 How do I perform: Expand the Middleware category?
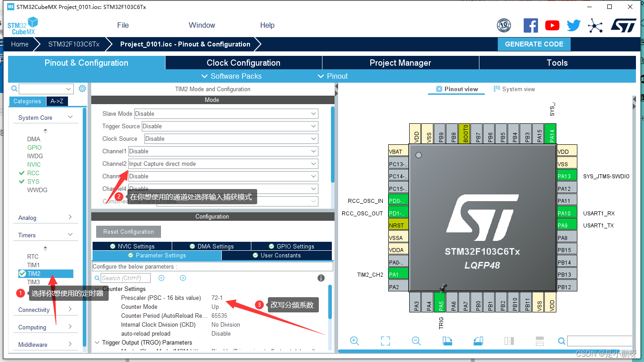[70, 344]
